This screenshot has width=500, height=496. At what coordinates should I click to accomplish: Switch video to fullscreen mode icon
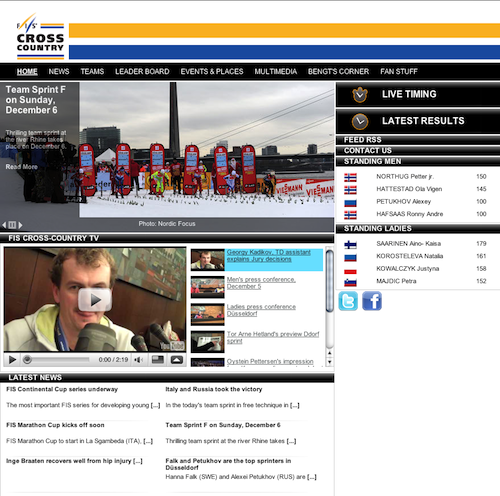coord(158,360)
